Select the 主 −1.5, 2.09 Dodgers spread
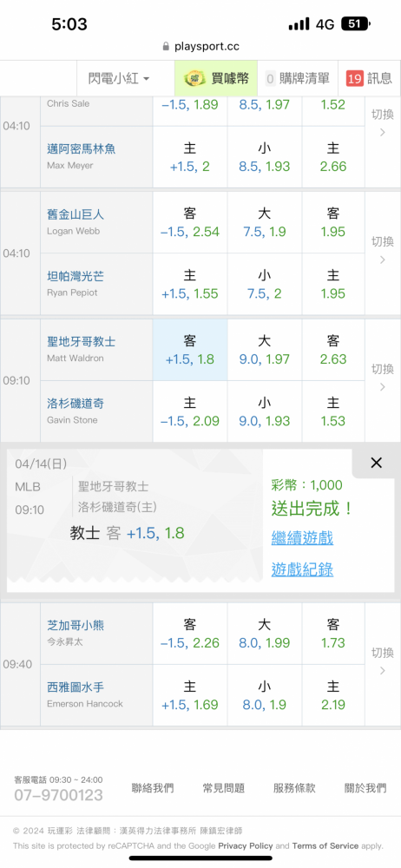Screen dimensions: 401x868 (190, 411)
